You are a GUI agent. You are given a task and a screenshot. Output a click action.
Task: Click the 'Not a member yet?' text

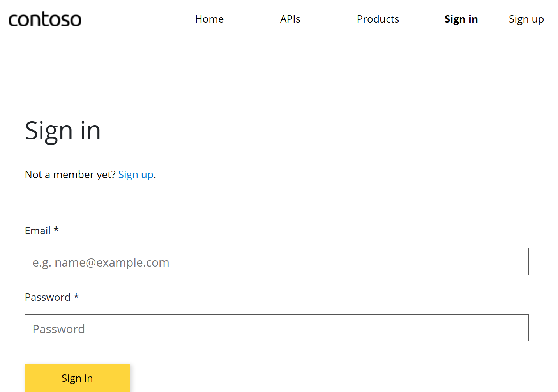pos(70,175)
